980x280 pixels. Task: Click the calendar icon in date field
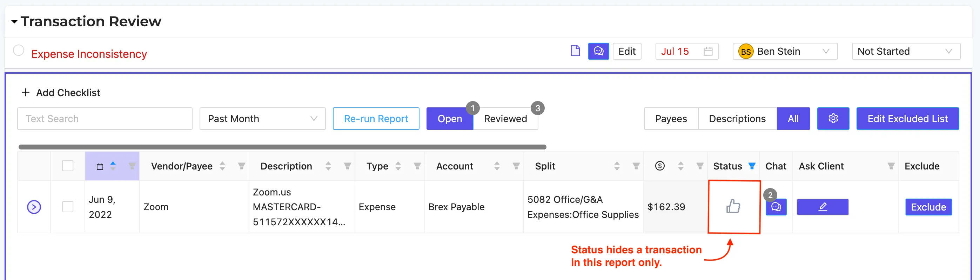(708, 51)
